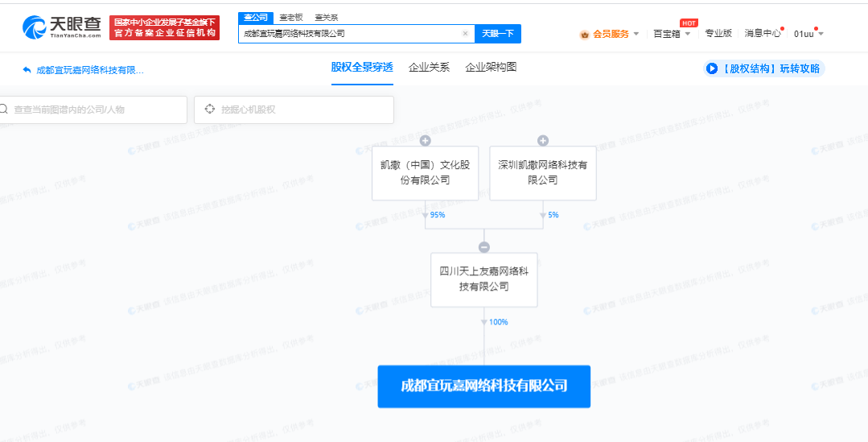
Task: Click the 天眼一下 search button
Action: point(498,33)
